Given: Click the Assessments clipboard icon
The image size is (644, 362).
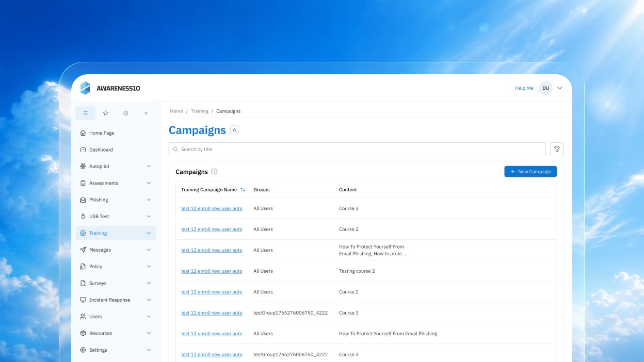Looking at the screenshot, I should pos(83,183).
